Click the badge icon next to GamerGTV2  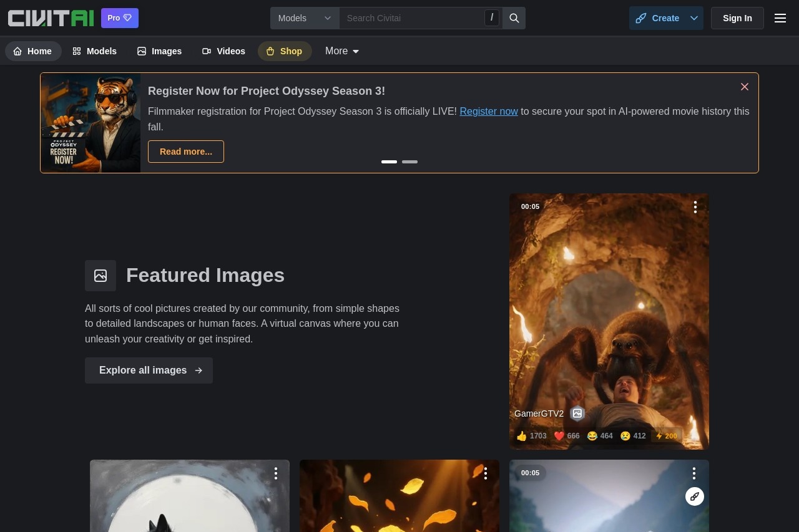click(578, 414)
